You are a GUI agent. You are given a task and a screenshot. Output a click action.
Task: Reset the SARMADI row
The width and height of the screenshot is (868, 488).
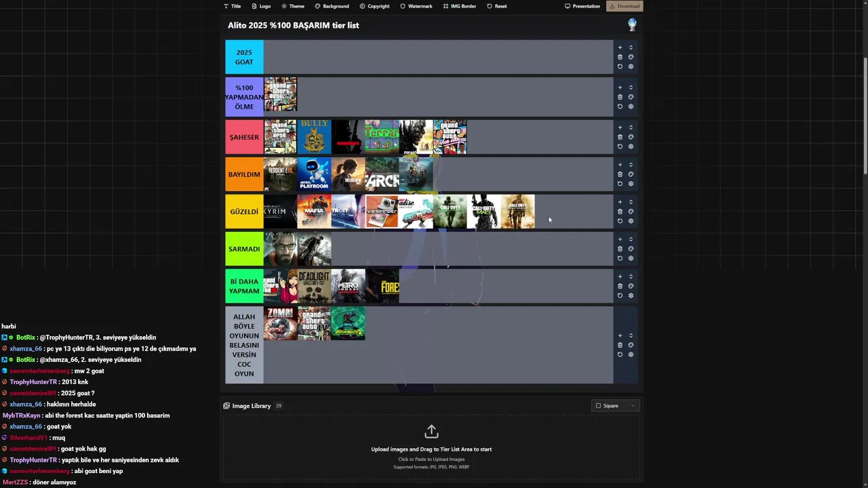tap(620, 258)
